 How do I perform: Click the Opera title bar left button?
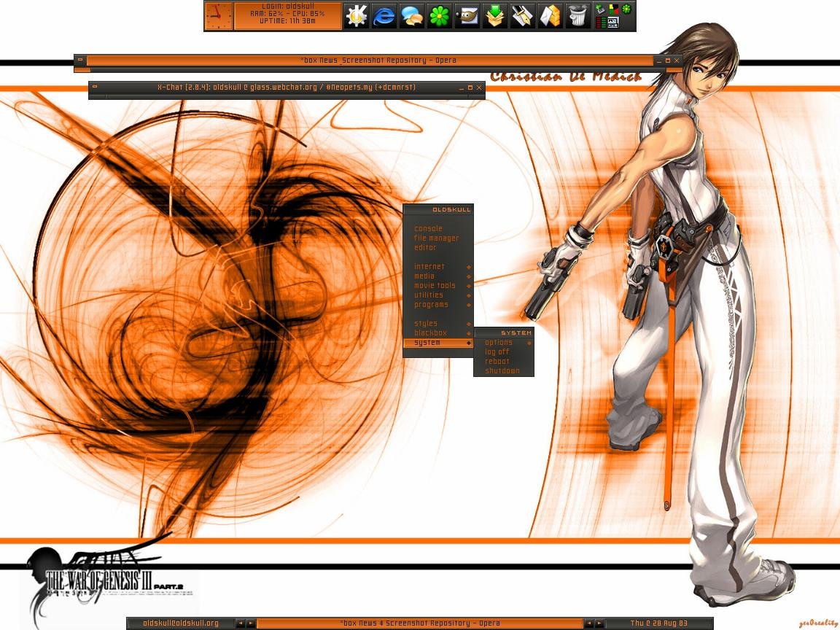80,60
